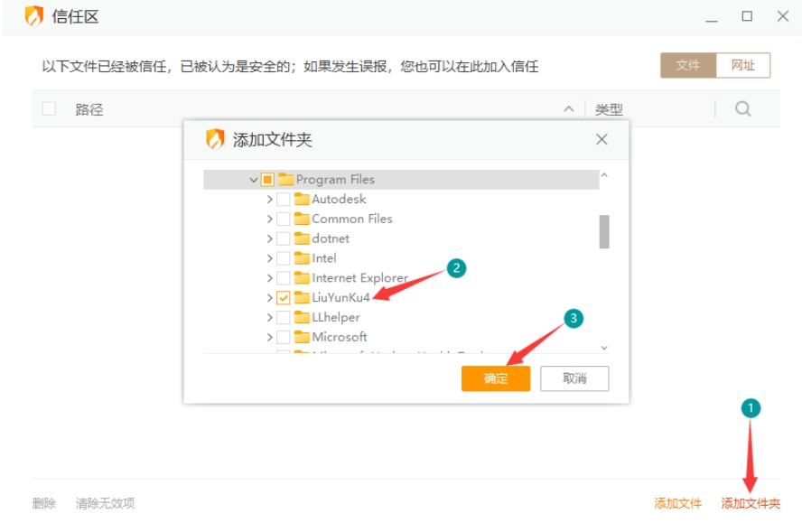Close the 添加文件夹 dialog with the X
This screenshot has height=532, width=802.
tap(601, 139)
